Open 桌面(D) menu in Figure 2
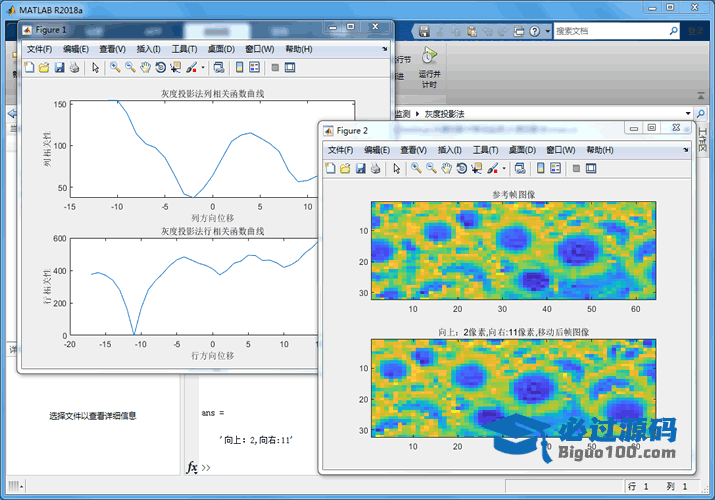 point(522,150)
